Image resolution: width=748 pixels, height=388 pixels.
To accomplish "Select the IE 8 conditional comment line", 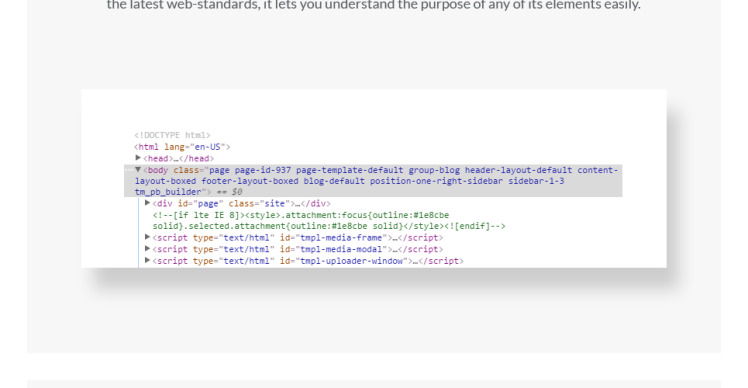I will pyautogui.click(x=329, y=220).
